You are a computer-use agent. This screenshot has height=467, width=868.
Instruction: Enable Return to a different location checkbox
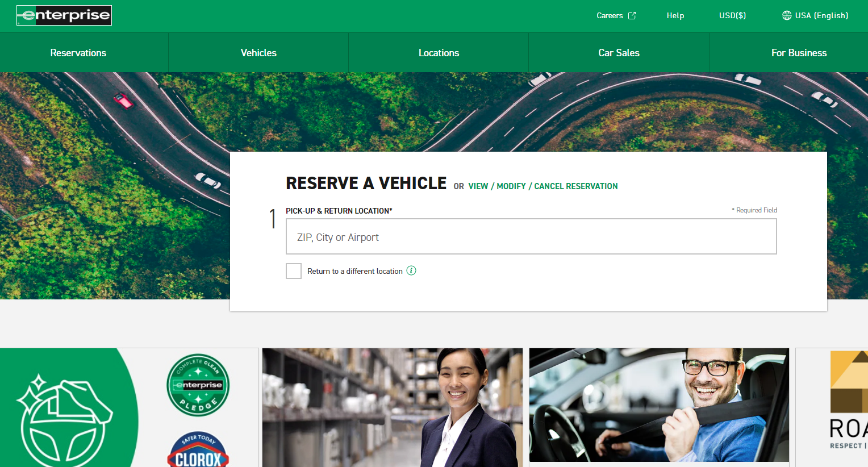294,271
